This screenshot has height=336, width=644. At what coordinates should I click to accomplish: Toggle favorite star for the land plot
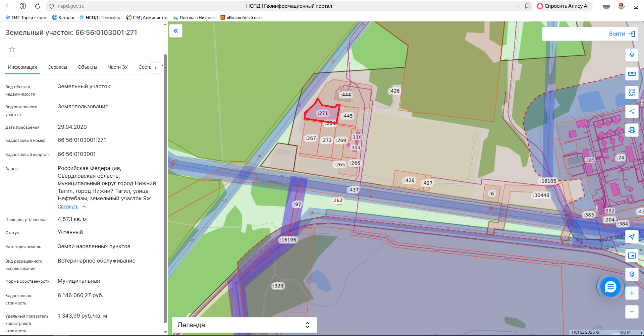coord(12,50)
